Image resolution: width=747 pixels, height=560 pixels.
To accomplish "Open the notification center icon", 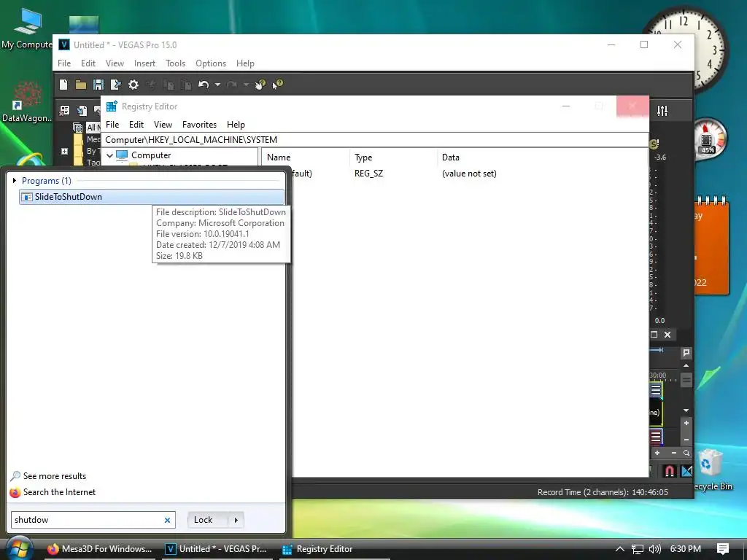I will [723, 549].
